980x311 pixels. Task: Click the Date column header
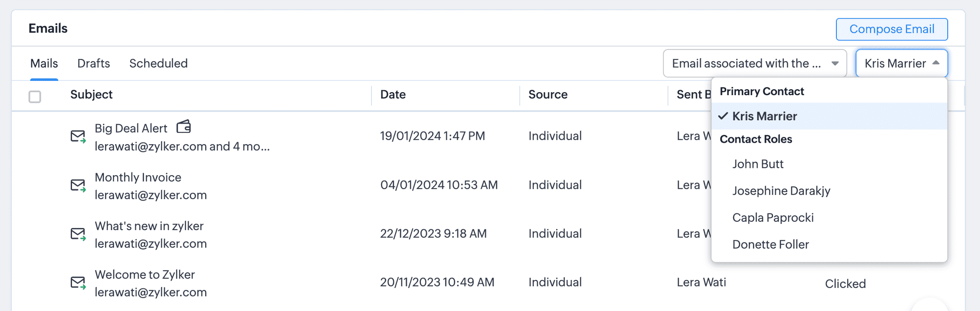(393, 95)
